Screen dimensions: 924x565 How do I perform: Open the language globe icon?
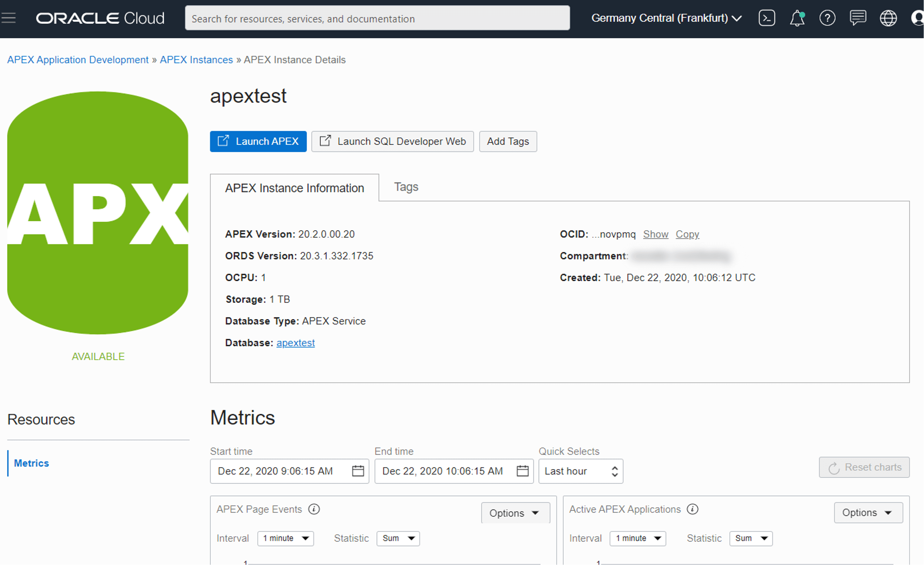pos(888,18)
